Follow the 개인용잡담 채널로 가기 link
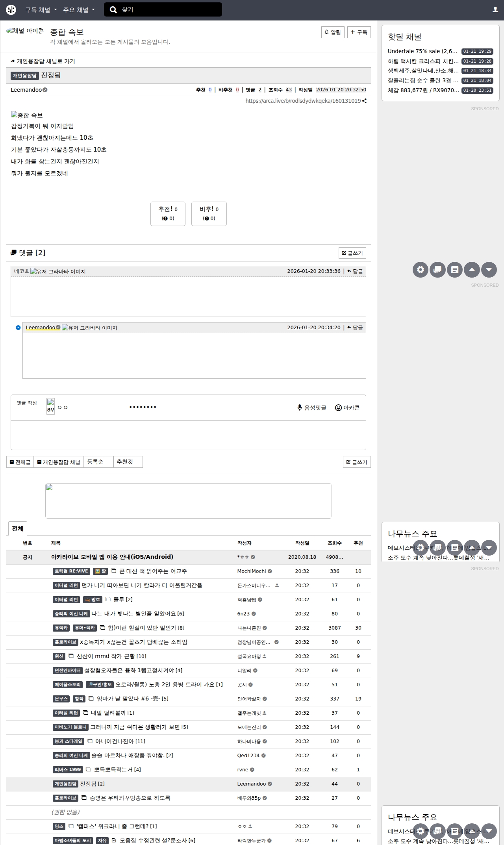Image resolution: width=504 pixels, height=845 pixels. pos(43,61)
